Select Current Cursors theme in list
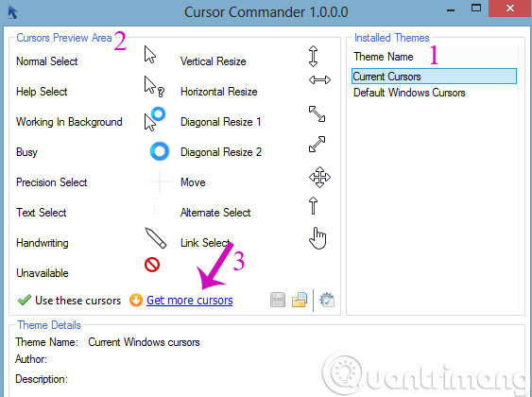532x397 pixels. click(x=434, y=77)
